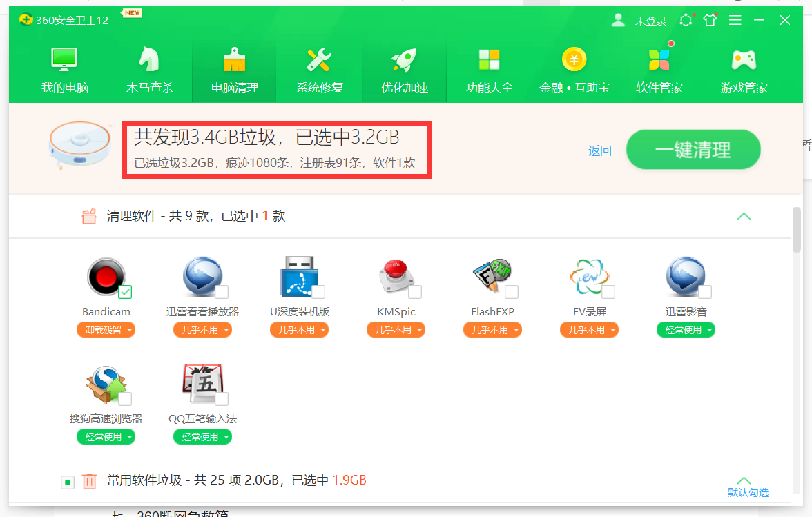812x517 pixels.
Task: Click the Bandicam app icon
Action: (x=106, y=277)
